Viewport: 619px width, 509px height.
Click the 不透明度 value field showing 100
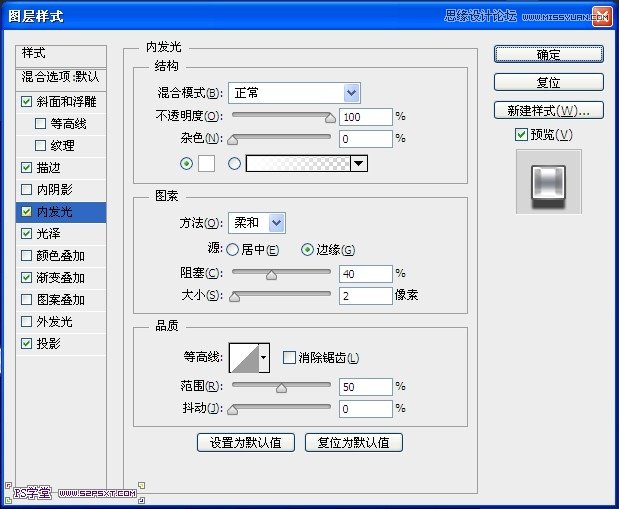(x=366, y=117)
